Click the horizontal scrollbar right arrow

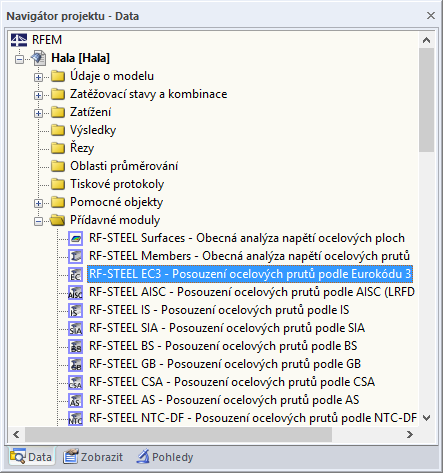pos(410,434)
